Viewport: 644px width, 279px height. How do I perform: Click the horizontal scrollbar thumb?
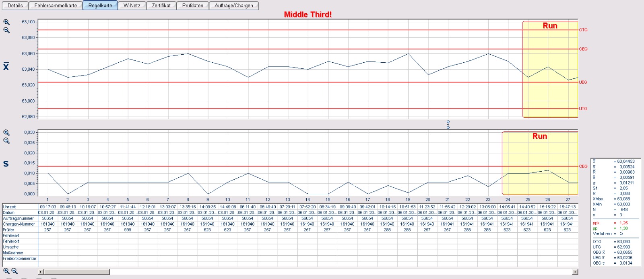tap(76, 272)
